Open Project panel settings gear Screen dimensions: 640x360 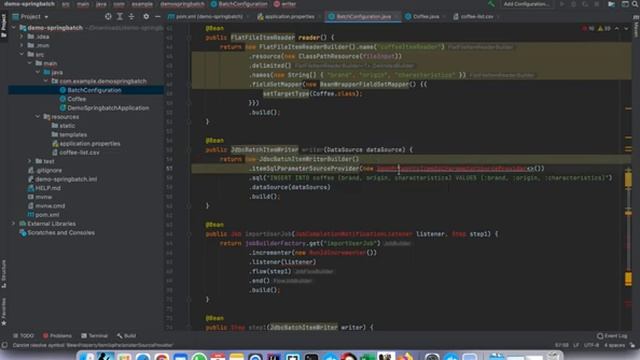pyautogui.click(x=146, y=17)
